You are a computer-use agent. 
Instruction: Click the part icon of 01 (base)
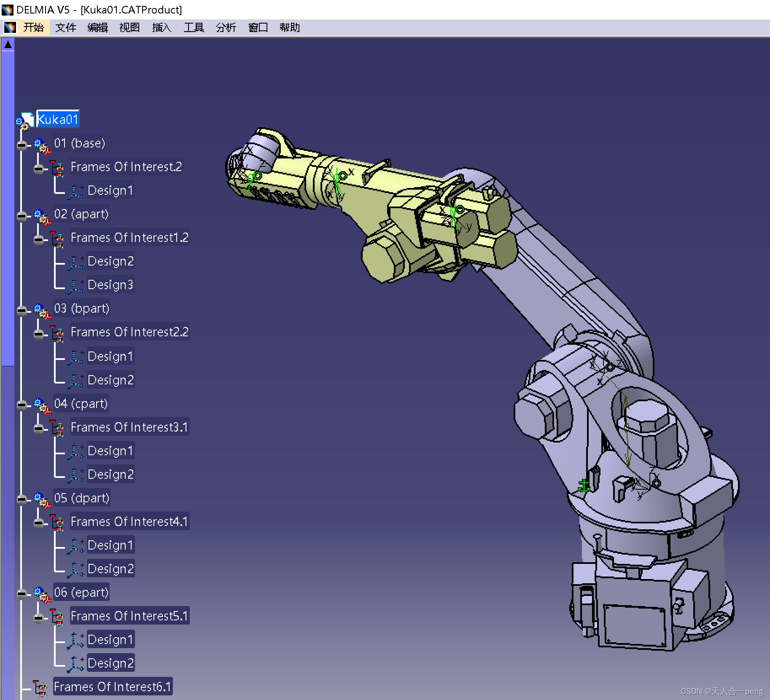pyautogui.click(x=43, y=146)
